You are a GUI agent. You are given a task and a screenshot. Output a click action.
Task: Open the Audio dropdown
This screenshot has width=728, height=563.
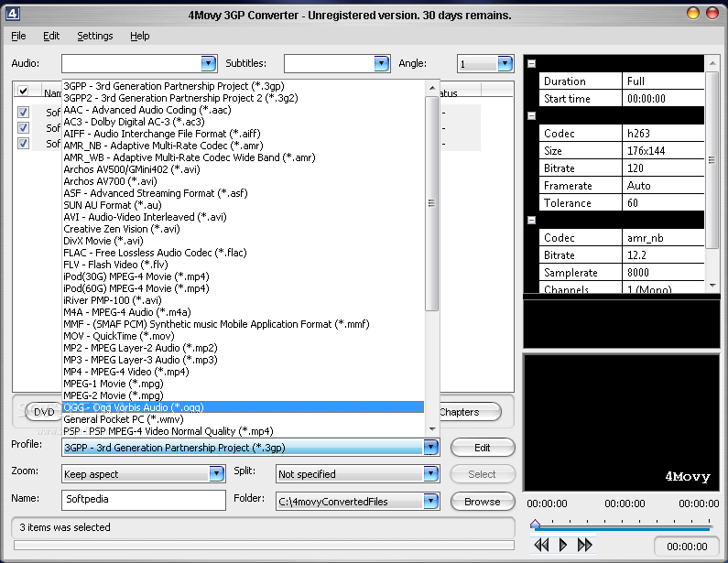click(209, 63)
